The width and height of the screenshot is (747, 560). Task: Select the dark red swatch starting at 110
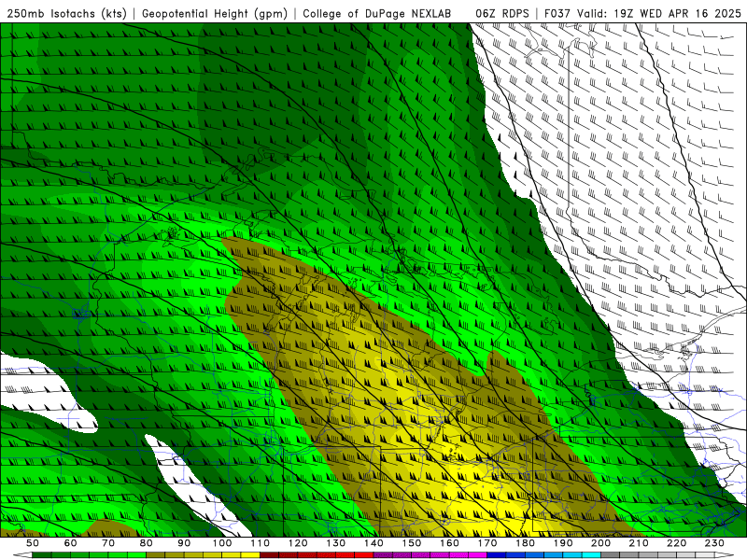coord(269,555)
